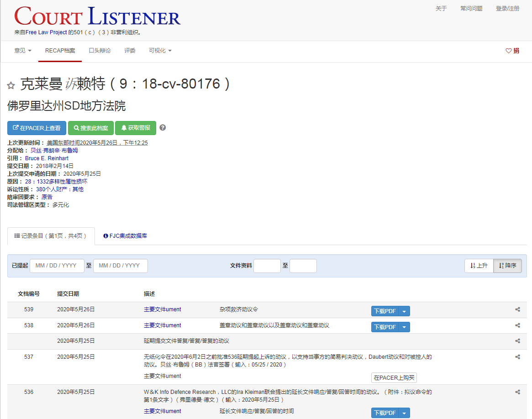Click 登录/注册 to sign in
This screenshot has width=532, height=419.
point(508,9)
